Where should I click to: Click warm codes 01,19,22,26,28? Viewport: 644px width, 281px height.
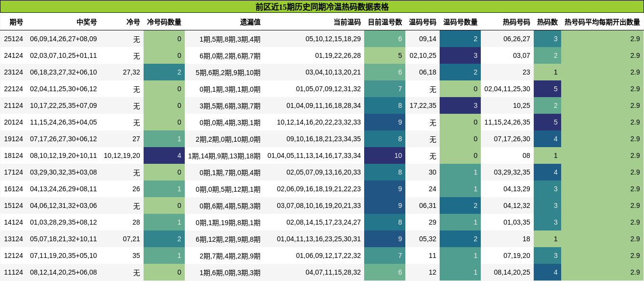[338, 55]
